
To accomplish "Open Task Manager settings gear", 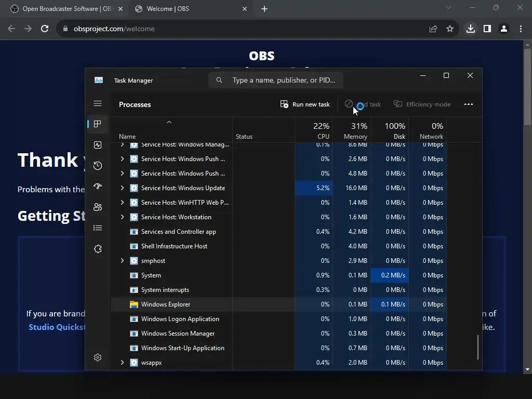I will [x=97, y=357].
